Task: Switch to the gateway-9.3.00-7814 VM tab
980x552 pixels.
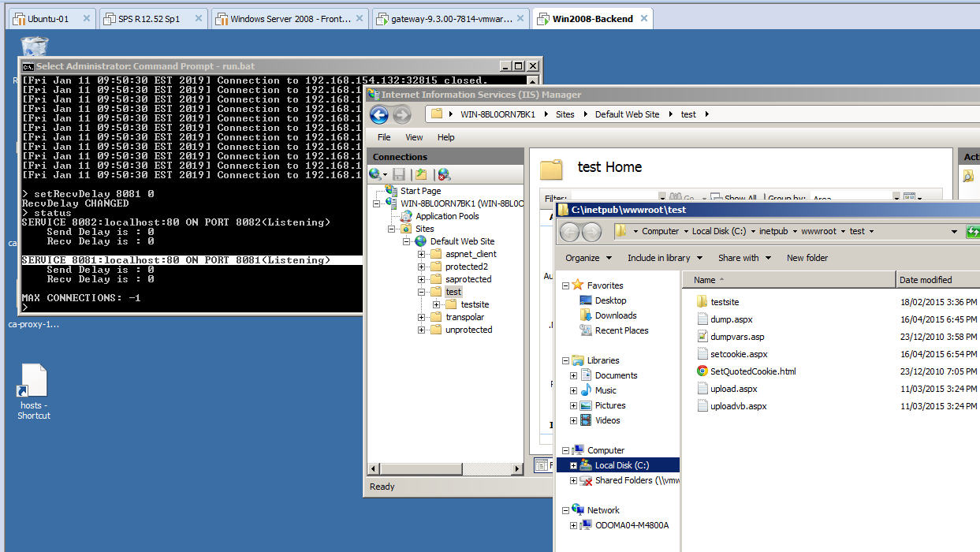Action: (x=451, y=19)
